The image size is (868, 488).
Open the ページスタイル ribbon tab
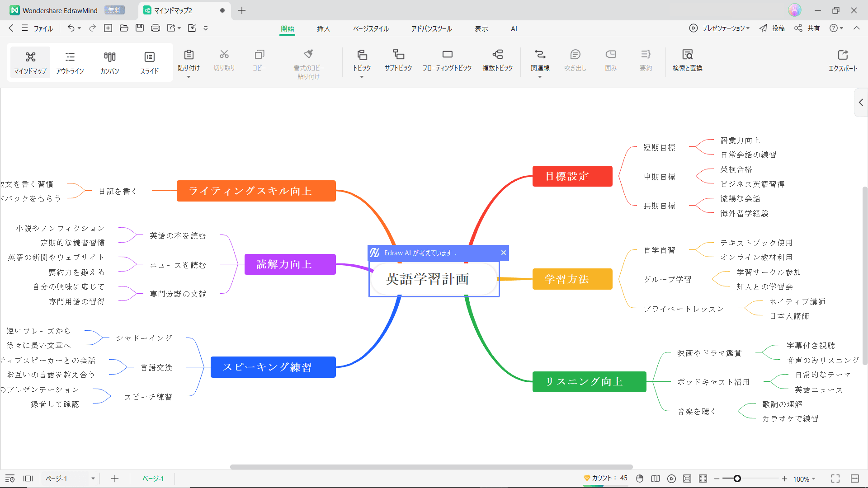(371, 28)
